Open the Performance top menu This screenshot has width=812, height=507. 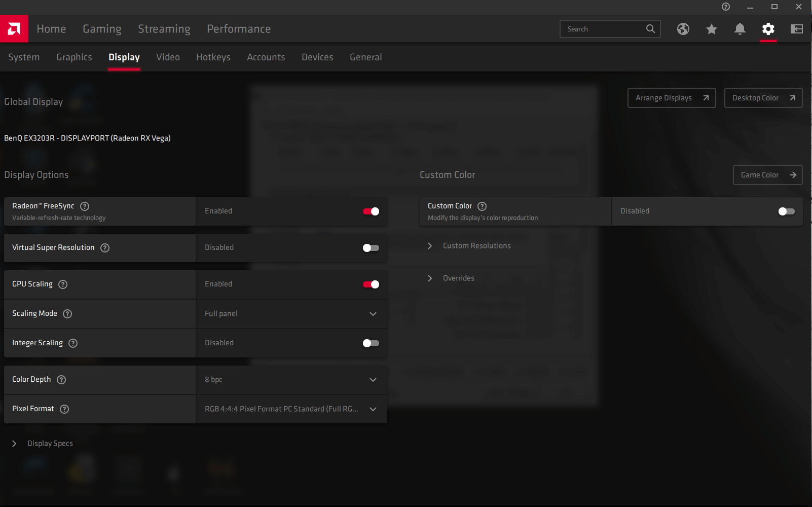[239, 29]
